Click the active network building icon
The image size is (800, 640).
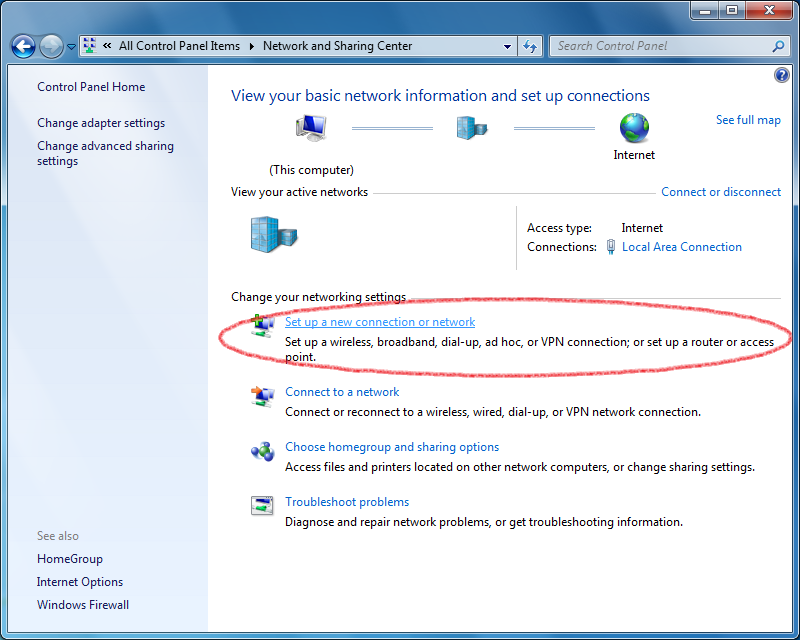pyautogui.click(x=273, y=234)
